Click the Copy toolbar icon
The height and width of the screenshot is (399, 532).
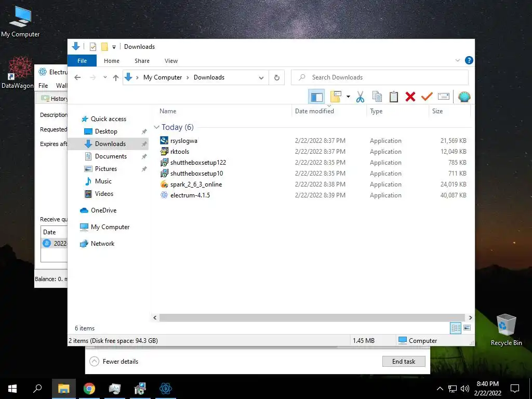[377, 97]
